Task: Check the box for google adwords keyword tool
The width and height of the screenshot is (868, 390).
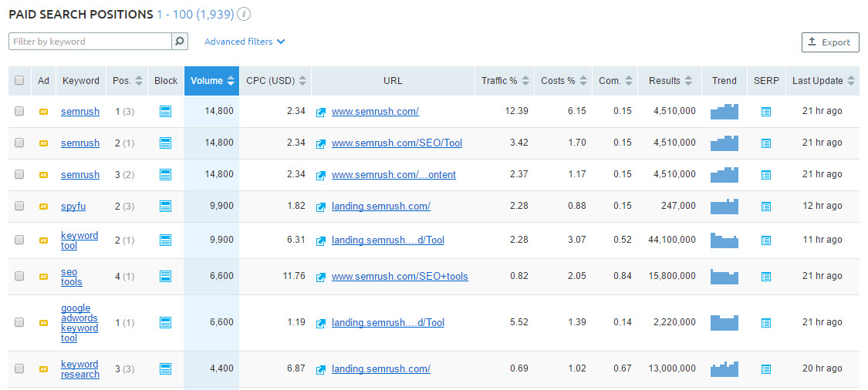Action: 19,322
